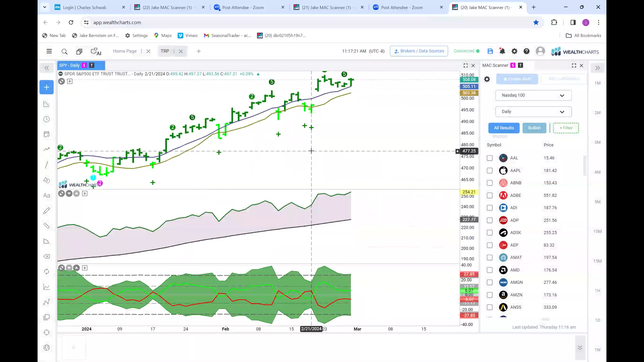Check the ADP symbol checkbox
The height and width of the screenshot is (362, 644).
490,220
